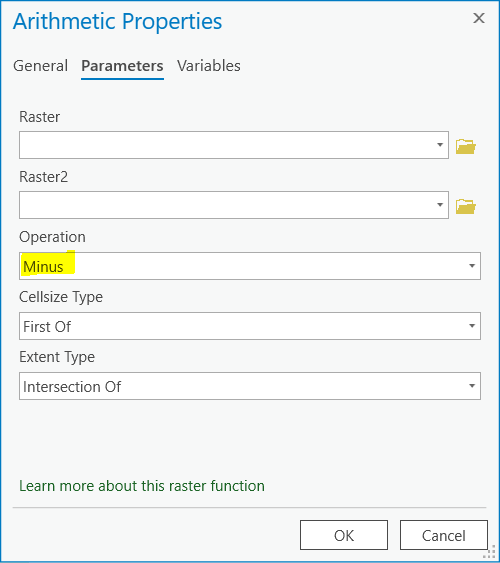
Task: Select the Parameters tab
Action: 122,66
